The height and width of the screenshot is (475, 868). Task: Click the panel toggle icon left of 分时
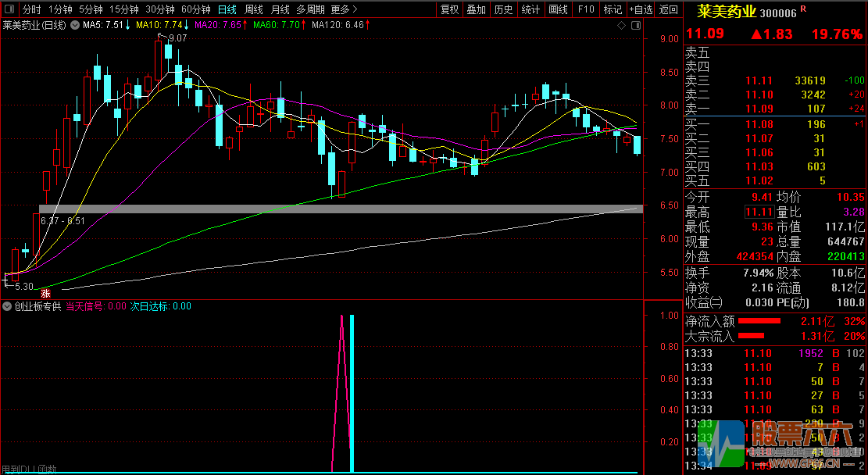[x=9, y=9]
